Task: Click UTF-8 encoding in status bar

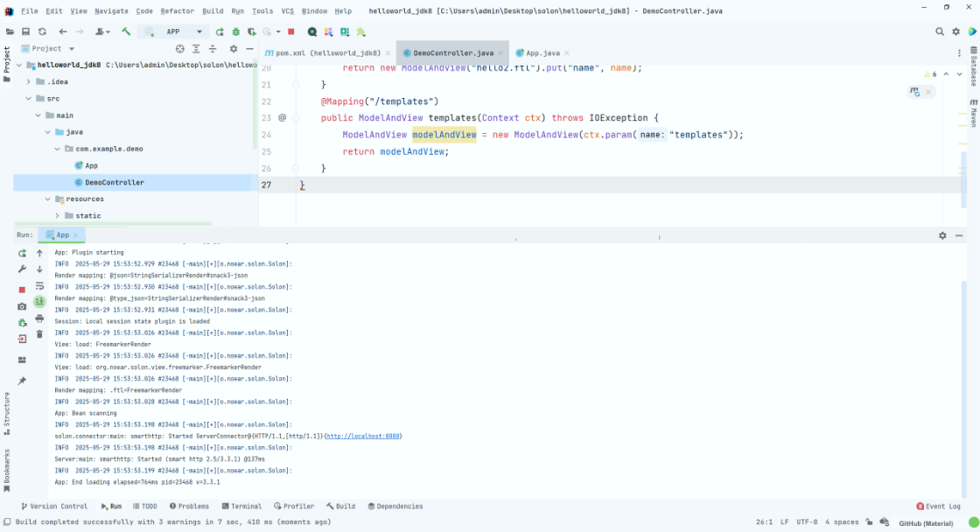Action: click(x=807, y=522)
